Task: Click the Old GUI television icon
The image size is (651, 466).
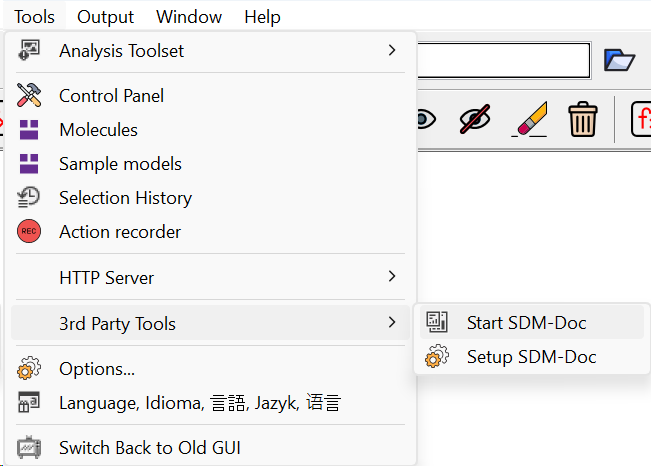Action: pos(29,447)
